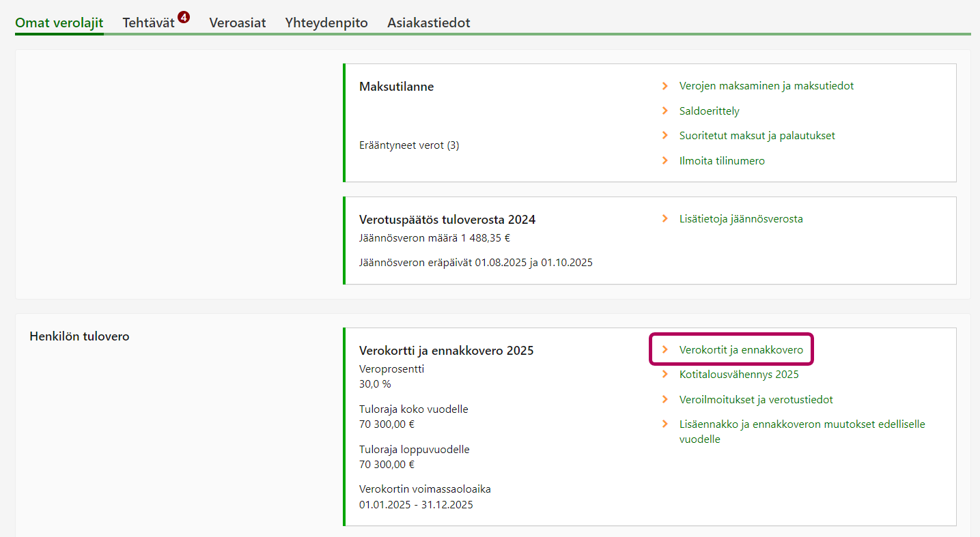Image resolution: width=980 pixels, height=537 pixels.
Task: Open the Lisätietoja jäännösverosta link
Action: coord(741,219)
